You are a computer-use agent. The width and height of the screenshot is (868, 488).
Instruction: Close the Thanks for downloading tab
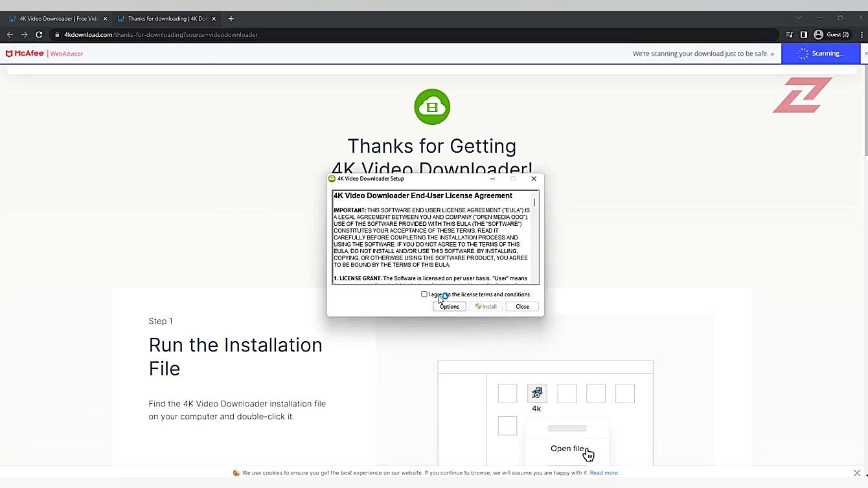coord(214,19)
